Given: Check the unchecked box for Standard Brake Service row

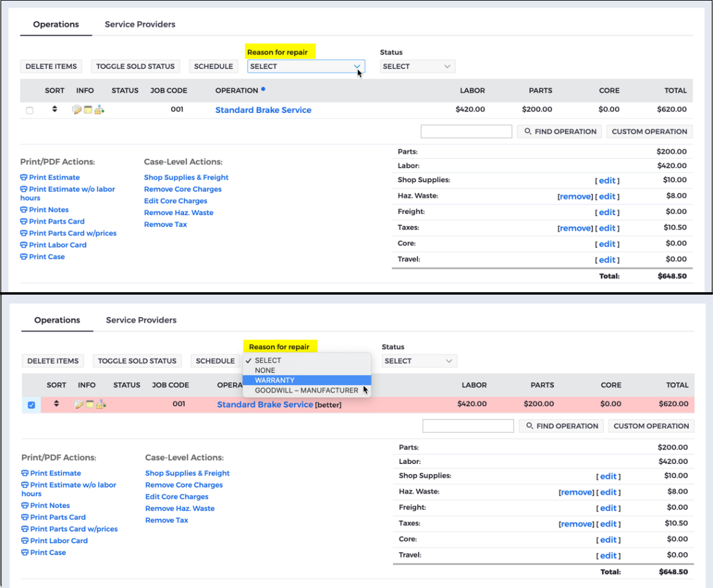Looking at the screenshot, I should (30, 110).
